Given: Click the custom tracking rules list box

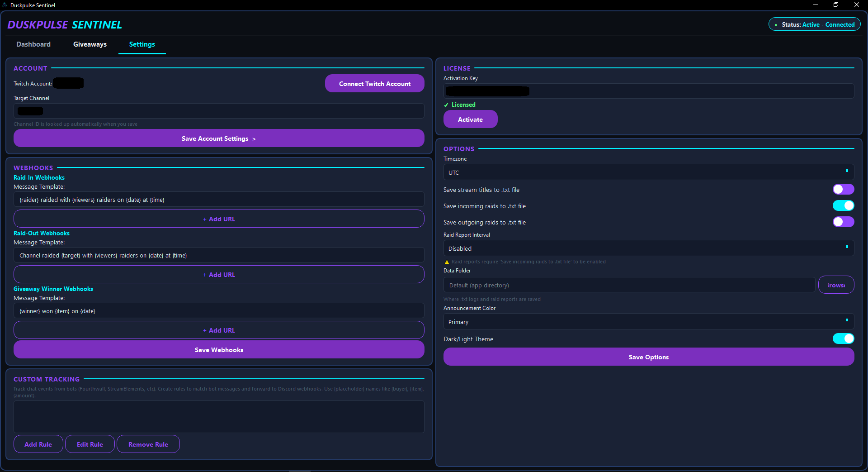Looking at the screenshot, I should [x=219, y=417].
